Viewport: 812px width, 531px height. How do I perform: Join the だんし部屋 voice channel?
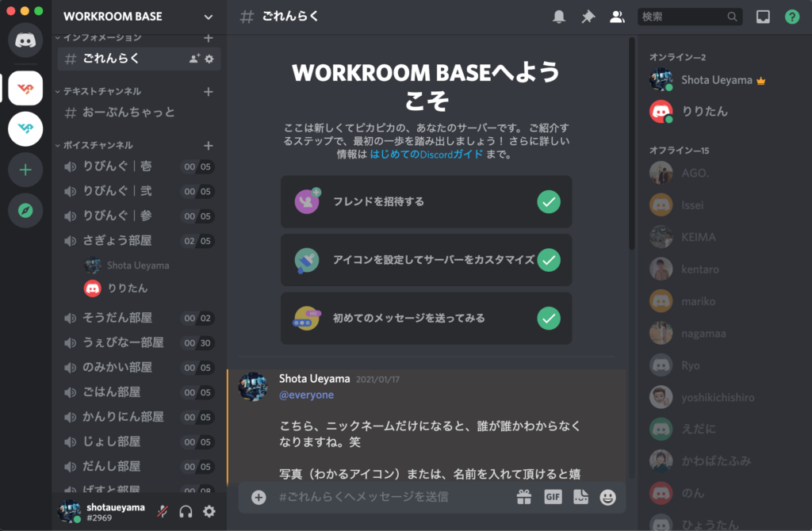click(140, 467)
